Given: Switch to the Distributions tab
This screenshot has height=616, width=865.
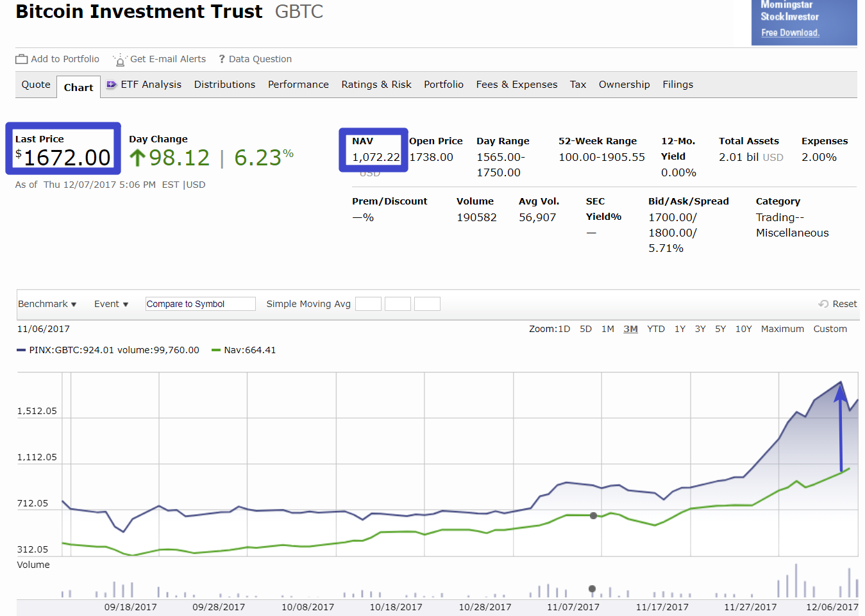Looking at the screenshot, I should coord(224,85).
